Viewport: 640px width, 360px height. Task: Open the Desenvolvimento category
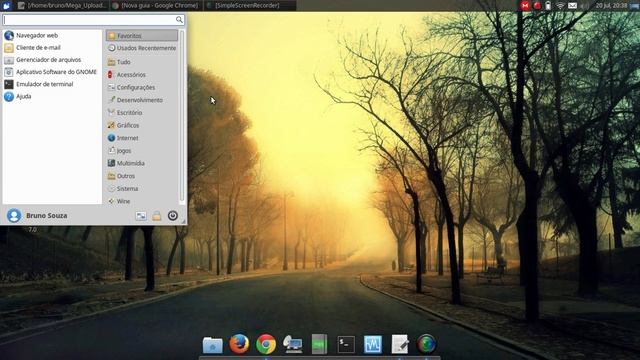coord(142,100)
